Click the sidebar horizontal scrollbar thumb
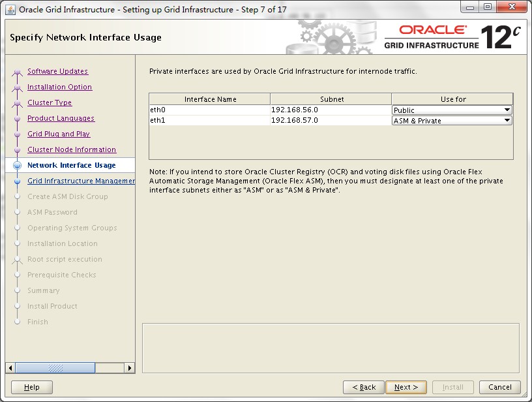The image size is (532, 402). point(55,367)
